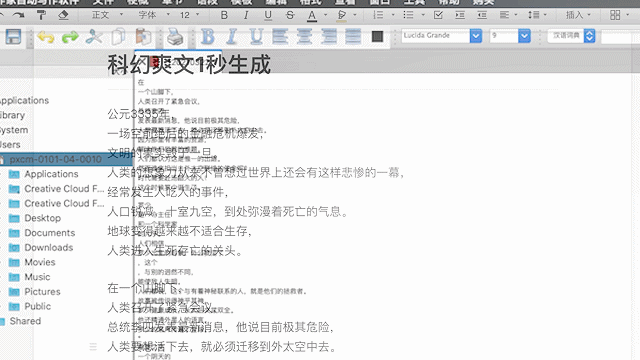The width and height of the screenshot is (640, 360).
Task: Click the search field beside 汉语词典
Action: click(x=620, y=38)
